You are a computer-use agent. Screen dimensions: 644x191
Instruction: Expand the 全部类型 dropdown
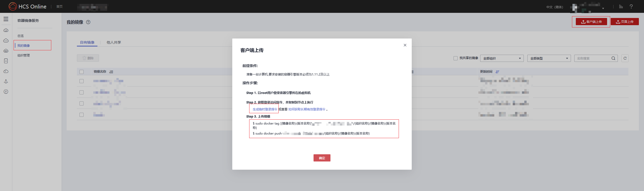click(549, 58)
